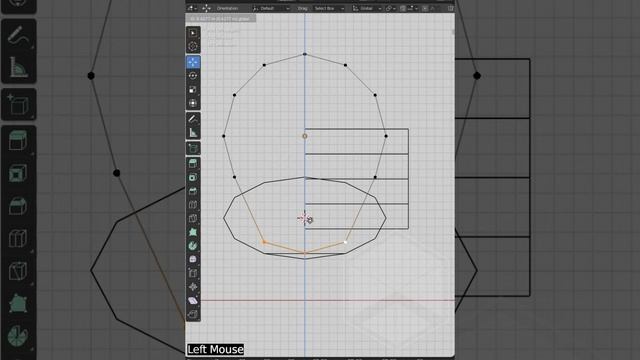The image size is (640, 360).
Task: Activate the 3D Cursor tool
Action: pos(193,46)
